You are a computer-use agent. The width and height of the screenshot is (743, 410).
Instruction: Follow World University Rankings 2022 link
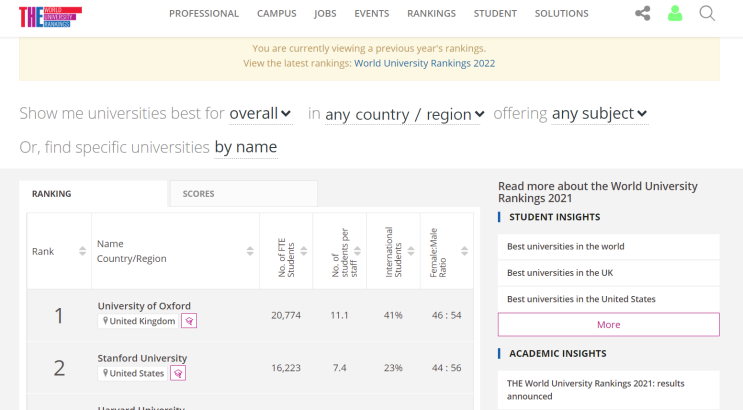[425, 64]
